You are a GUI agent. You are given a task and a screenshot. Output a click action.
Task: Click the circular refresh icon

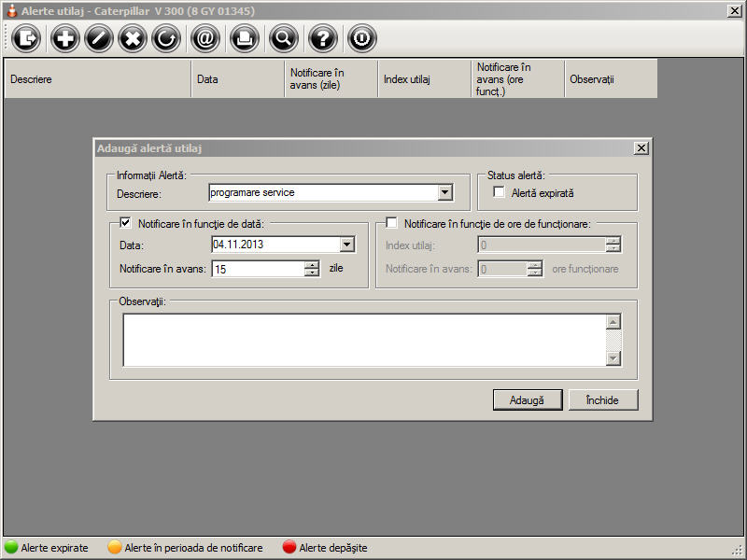point(166,38)
